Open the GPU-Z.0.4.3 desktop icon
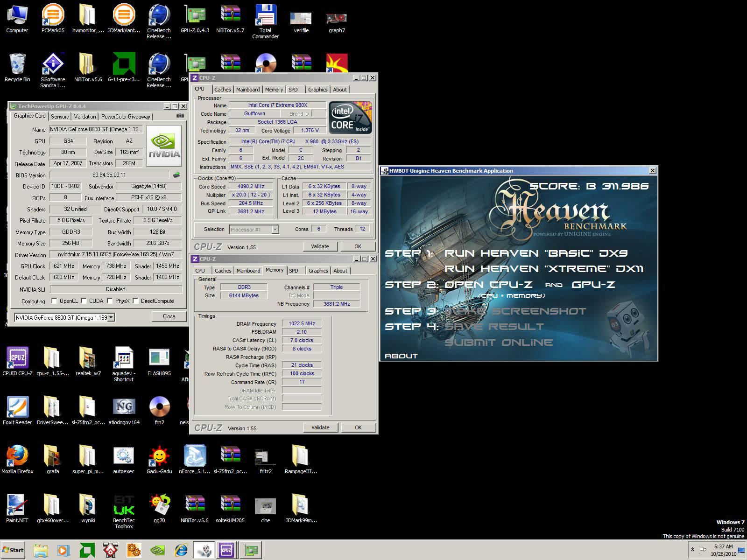The image size is (747, 560). (195, 19)
